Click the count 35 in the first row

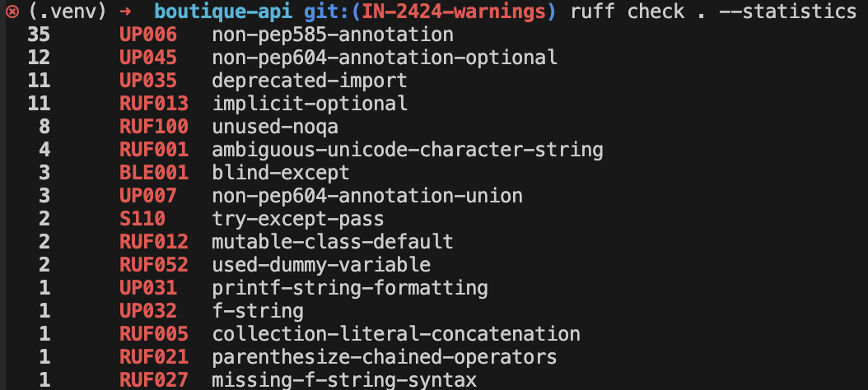coord(38,35)
